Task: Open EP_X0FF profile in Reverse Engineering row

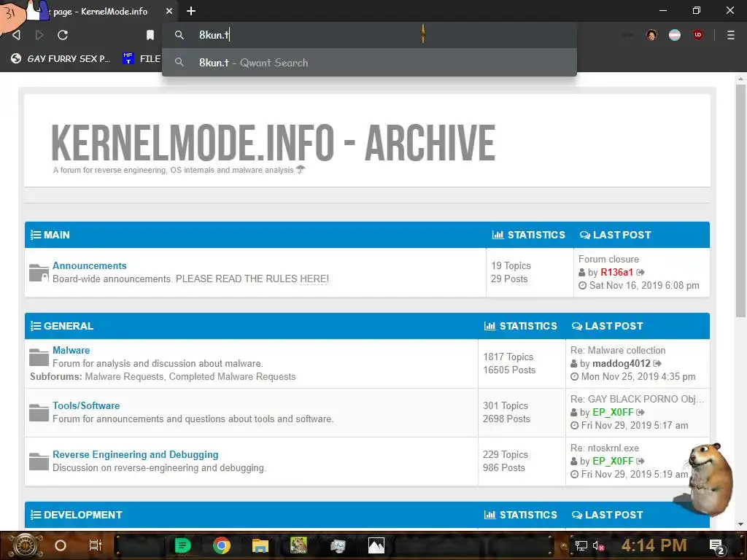Action: click(613, 461)
